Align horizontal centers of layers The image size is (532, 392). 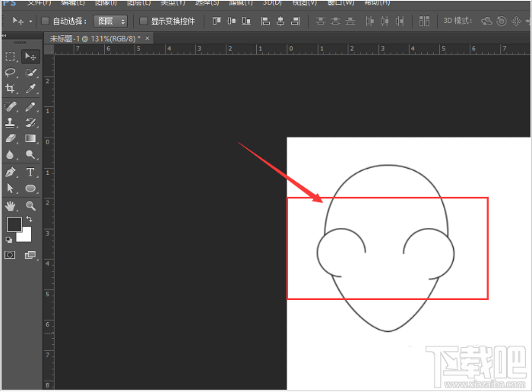pyautogui.click(x=280, y=21)
